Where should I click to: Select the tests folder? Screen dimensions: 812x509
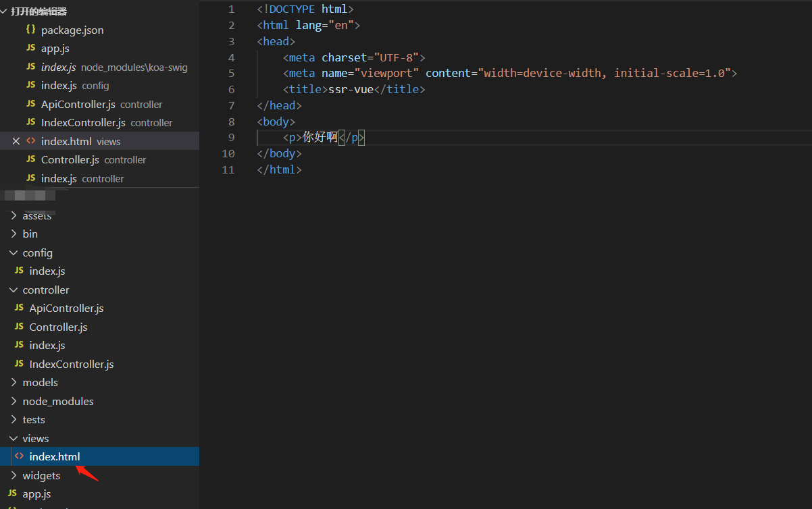pos(34,419)
